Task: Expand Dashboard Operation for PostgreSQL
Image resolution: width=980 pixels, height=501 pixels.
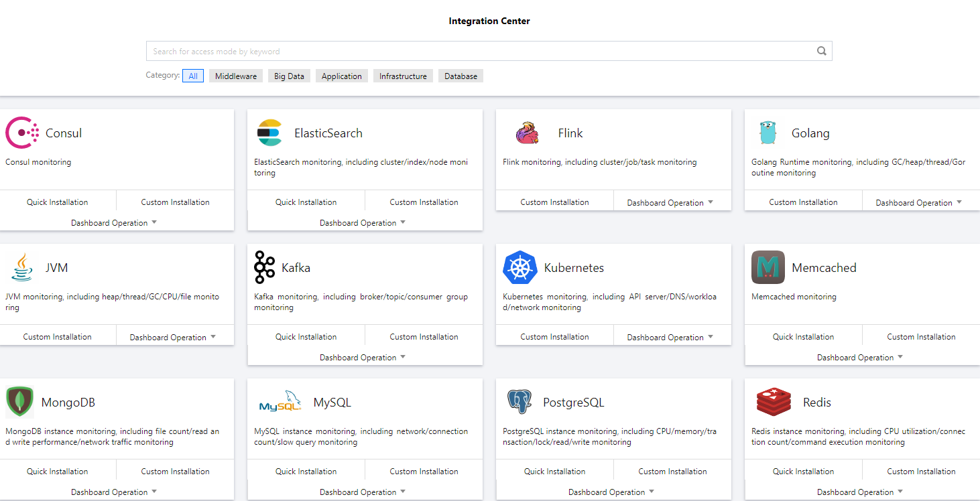Action: tap(611, 492)
